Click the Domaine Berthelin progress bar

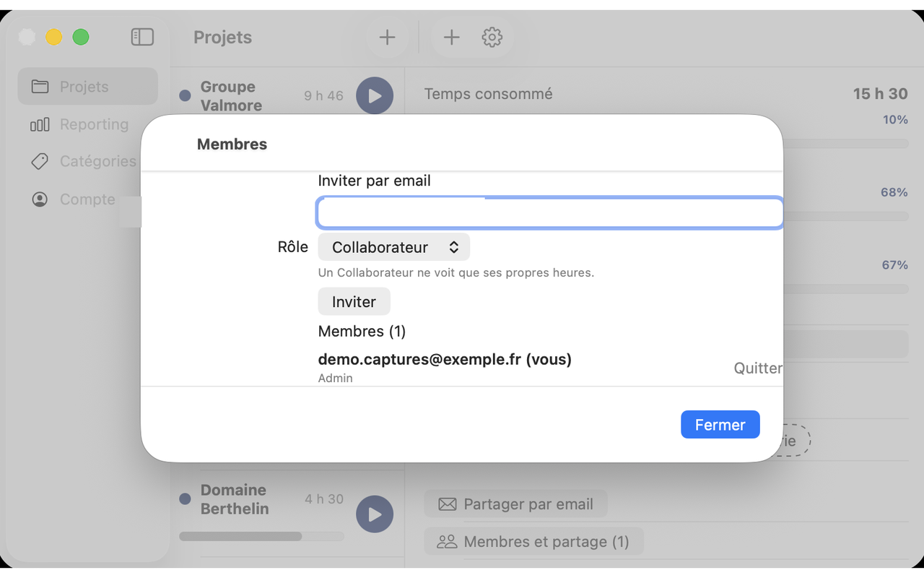point(261,536)
